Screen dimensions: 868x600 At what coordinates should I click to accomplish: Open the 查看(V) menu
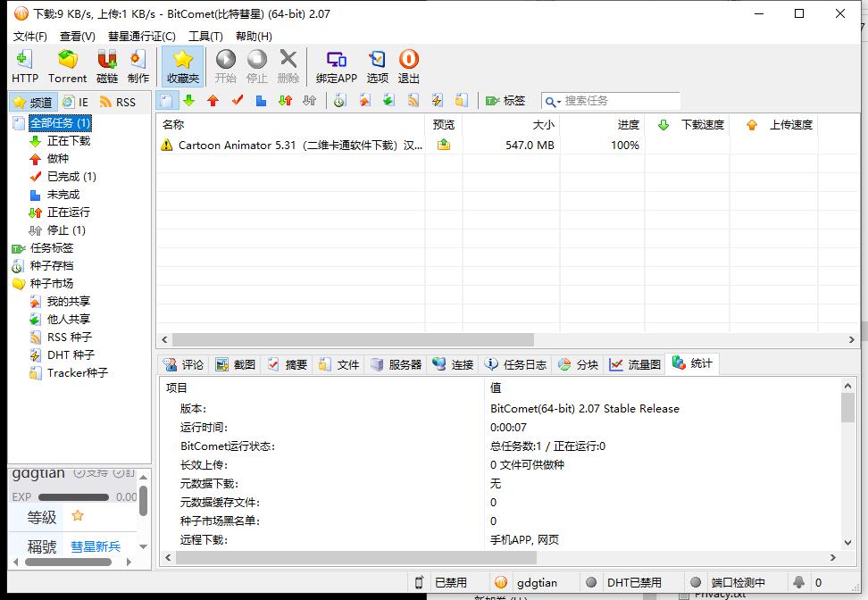pyautogui.click(x=78, y=37)
